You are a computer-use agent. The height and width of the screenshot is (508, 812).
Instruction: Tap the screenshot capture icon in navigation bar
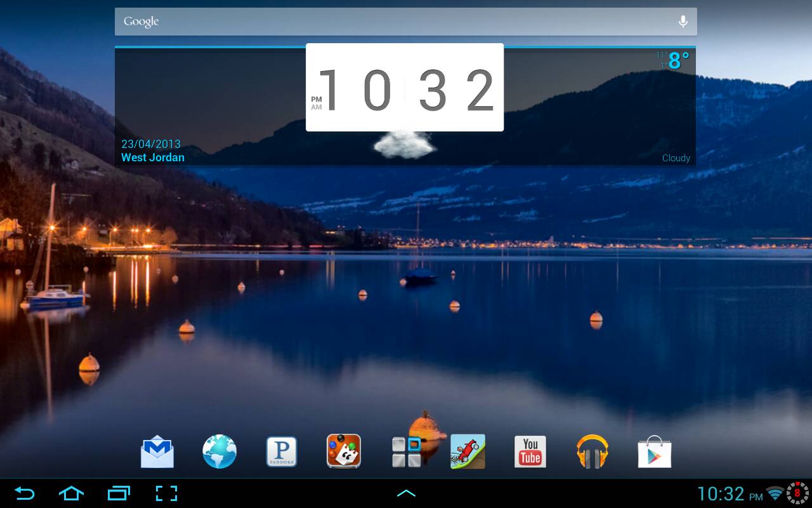coord(166,493)
